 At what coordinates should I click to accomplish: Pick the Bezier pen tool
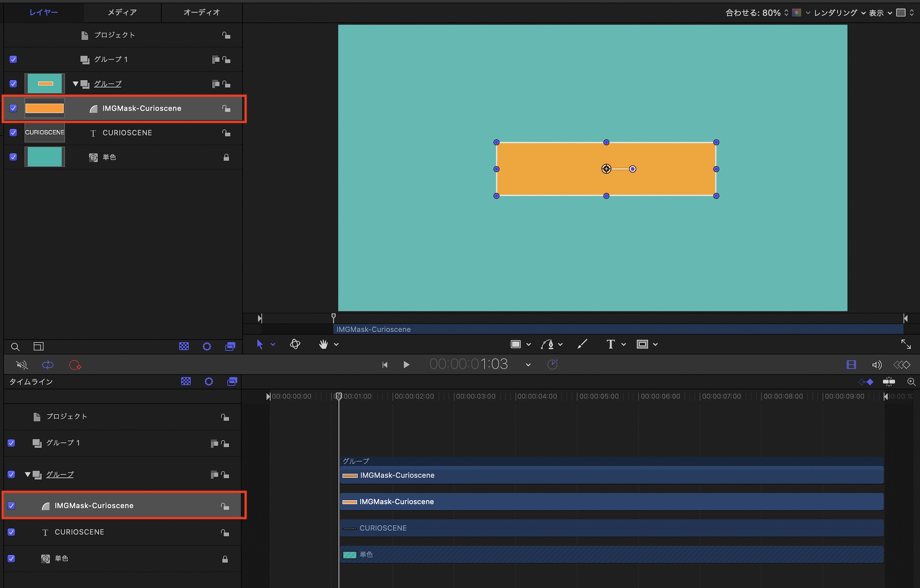(x=547, y=344)
